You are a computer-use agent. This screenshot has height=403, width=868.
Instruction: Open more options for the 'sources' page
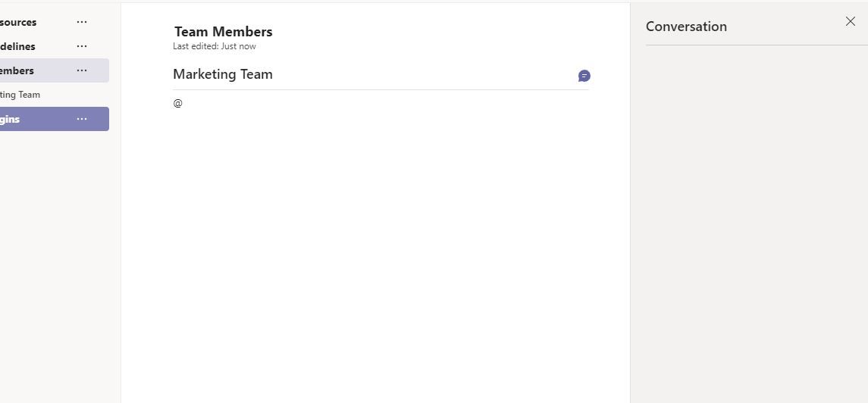82,22
